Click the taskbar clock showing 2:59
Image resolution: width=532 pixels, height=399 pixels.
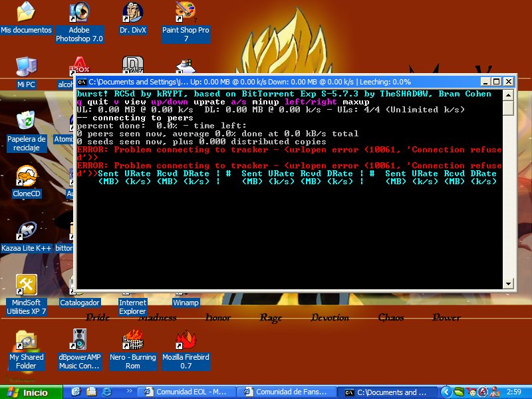(x=513, y=392)
